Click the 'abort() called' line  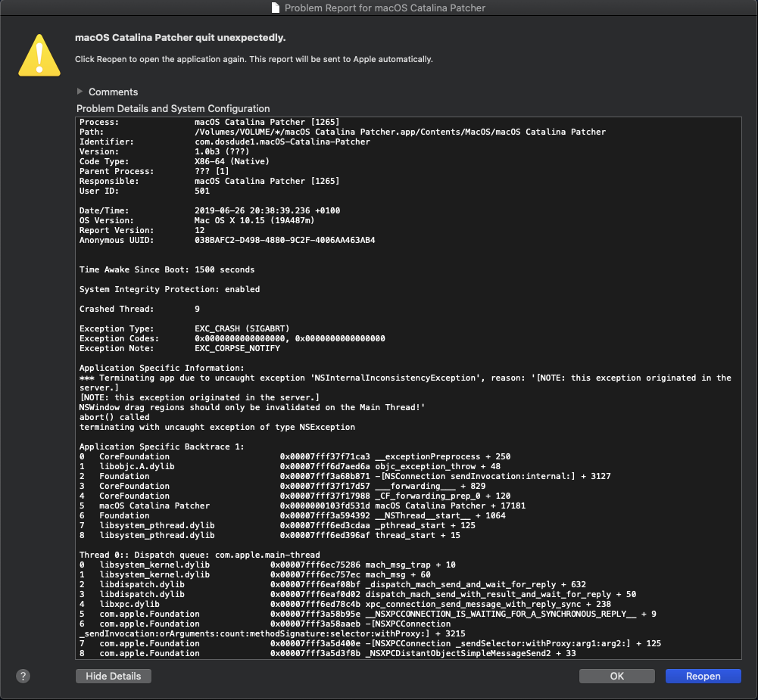(x=114, y=418)
